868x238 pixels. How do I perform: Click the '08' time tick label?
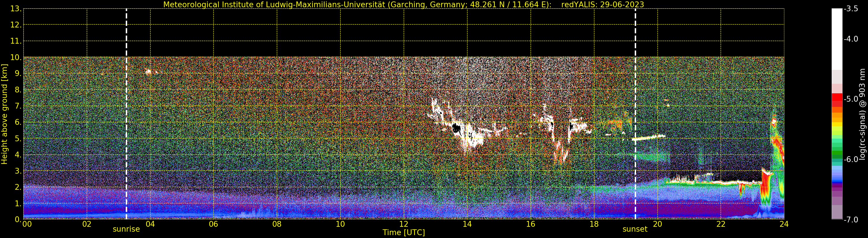coord(277,224)
